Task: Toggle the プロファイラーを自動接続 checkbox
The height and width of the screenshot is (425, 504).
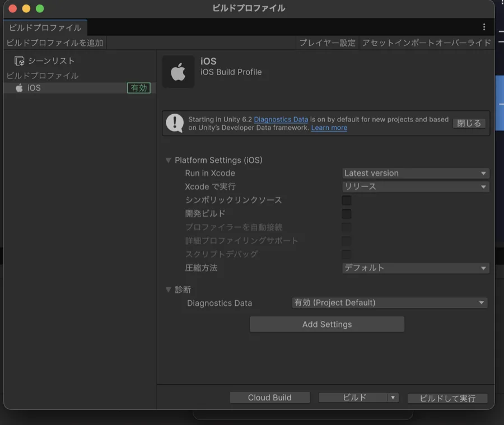Action: [x=346, y=227]
